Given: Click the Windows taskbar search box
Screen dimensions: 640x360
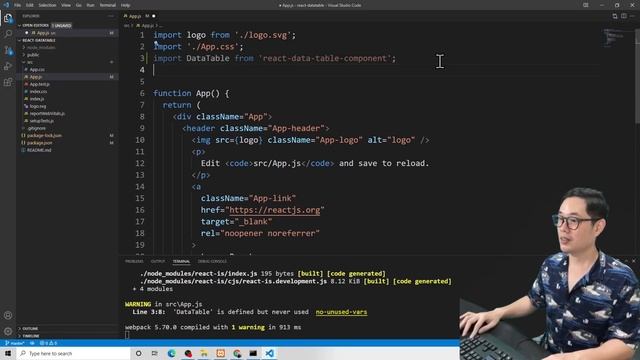Looking at the screenshot, I should click(x=73, y=353).
